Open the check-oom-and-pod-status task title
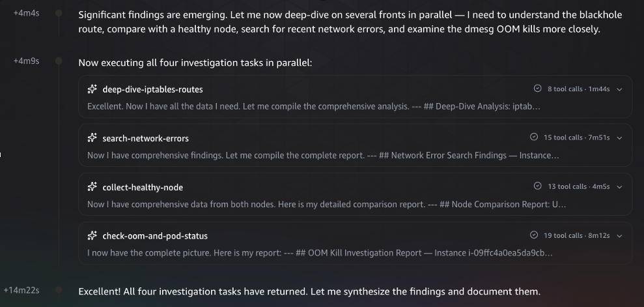Image resolution: width=644 pixels, height=307 pixels. click(155, 236)
